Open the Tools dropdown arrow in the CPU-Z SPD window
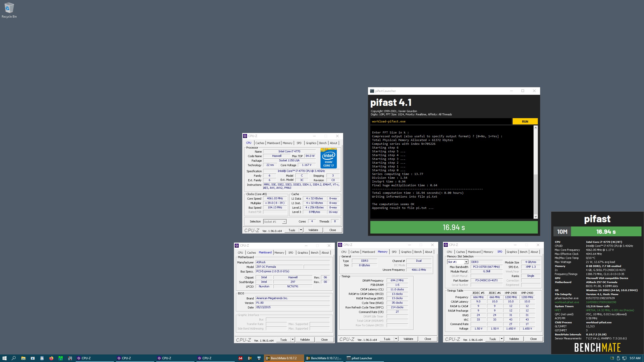Screen dimensions: 644x362 click(501, 339)
